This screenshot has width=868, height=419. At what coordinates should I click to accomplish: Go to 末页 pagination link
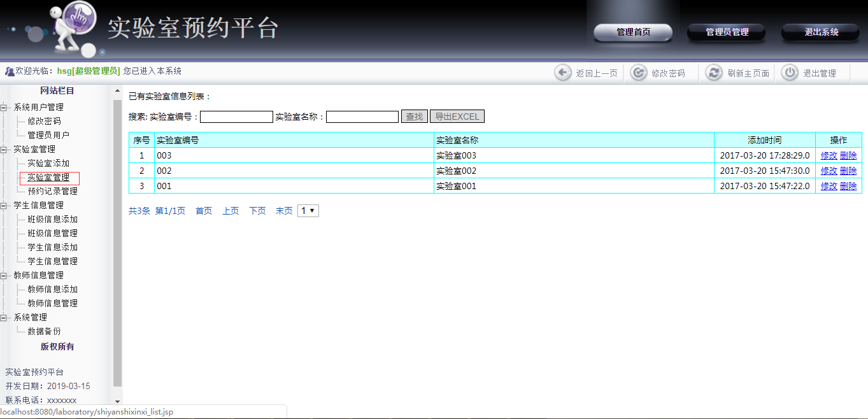tap(284, 211)
